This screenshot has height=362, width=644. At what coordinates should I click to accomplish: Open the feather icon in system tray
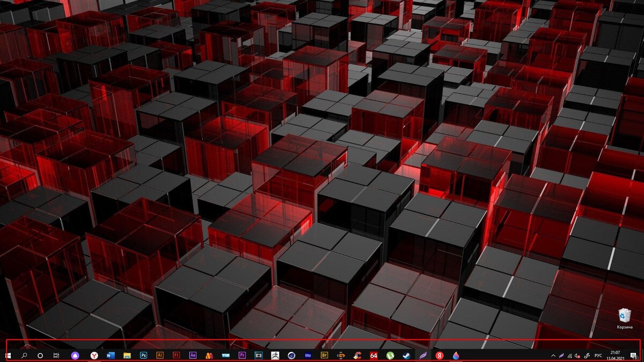click(x=561, y=356)
